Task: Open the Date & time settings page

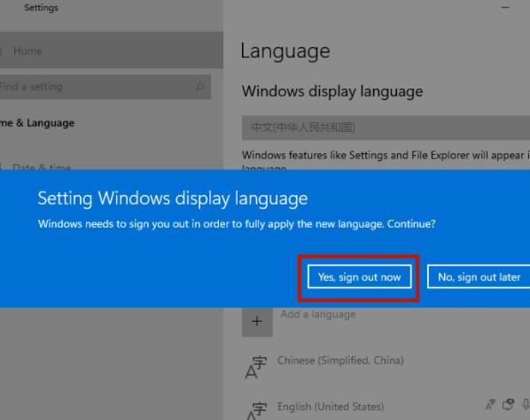Action: [x=42, y=167]
